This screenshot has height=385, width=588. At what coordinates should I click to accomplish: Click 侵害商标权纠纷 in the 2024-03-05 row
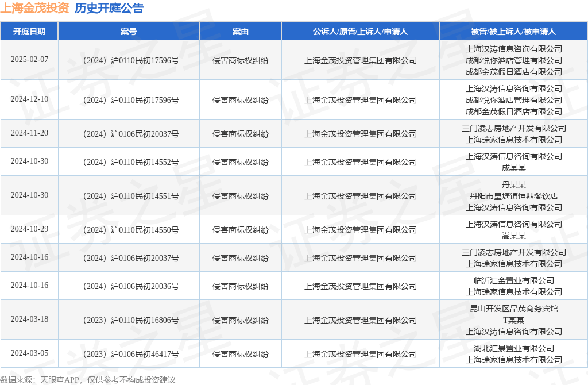[241, 354]
